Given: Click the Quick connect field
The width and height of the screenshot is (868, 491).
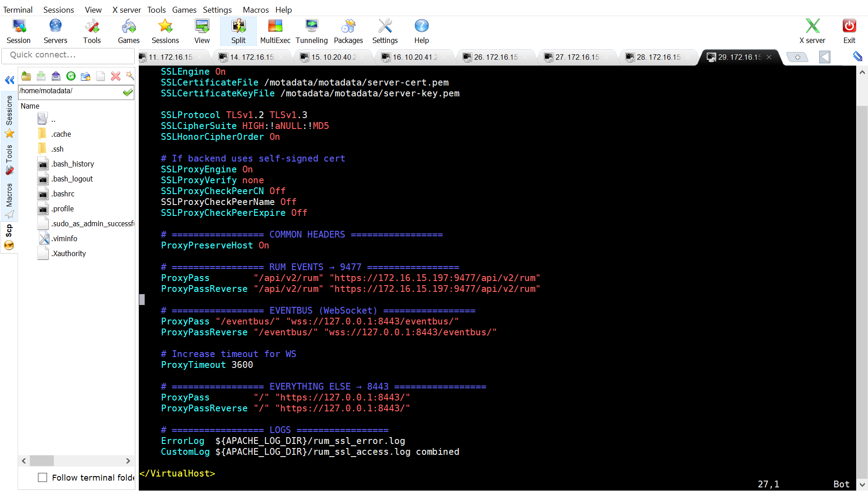Looking at the screenshot, I should point(68,55).
